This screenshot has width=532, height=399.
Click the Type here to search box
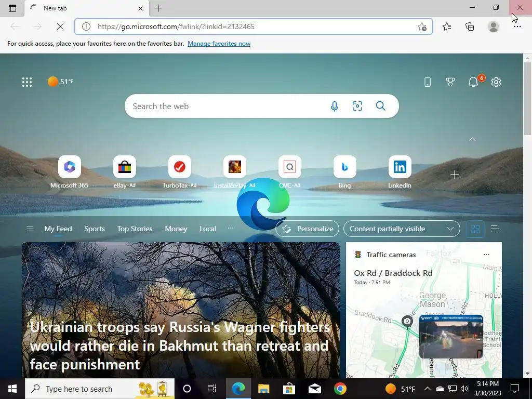tap(100, 389)
